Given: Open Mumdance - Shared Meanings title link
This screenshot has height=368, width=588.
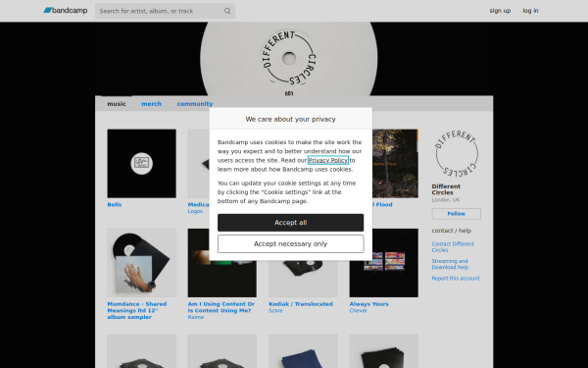Looking at the screenshot, I should pyautogui.click(x=137, y=310).
